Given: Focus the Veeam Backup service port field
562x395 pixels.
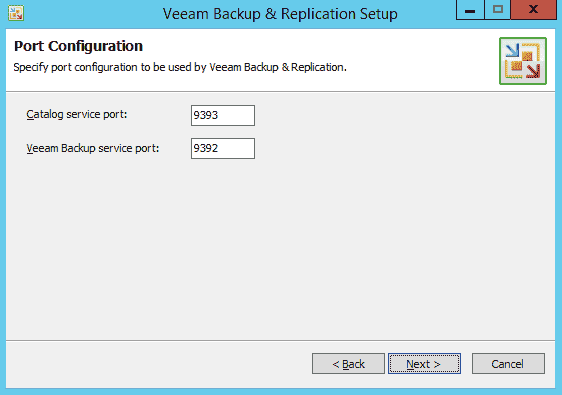Looking at the screenshot, I should point(223,148).
